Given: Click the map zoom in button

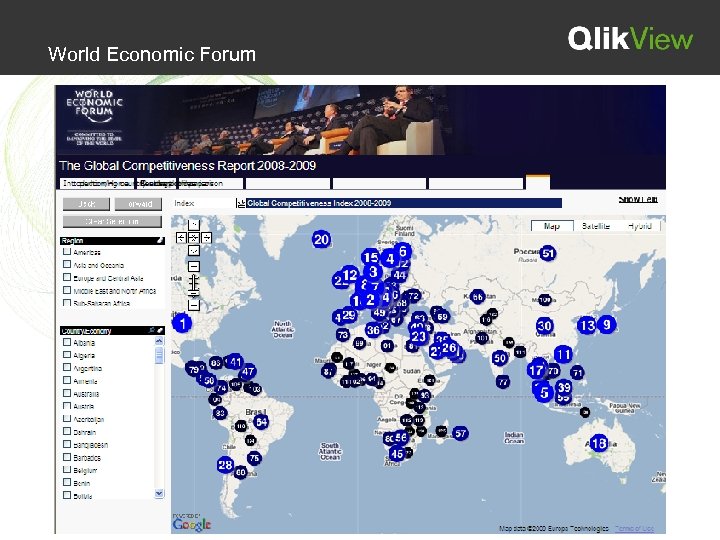Looking at the screenshot, I should (x=194, y=266).
